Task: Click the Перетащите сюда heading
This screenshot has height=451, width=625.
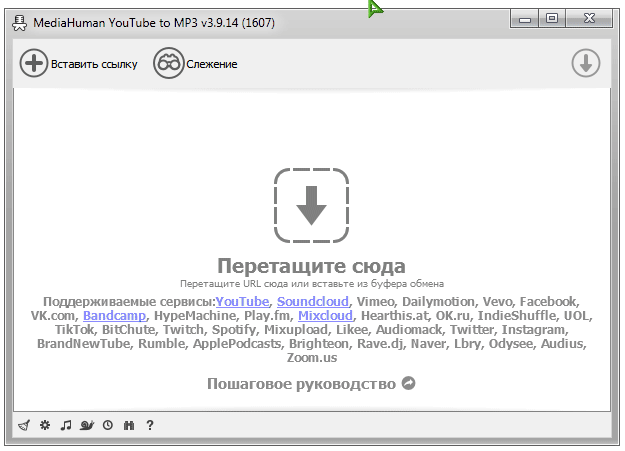Action: click(311, 266)
